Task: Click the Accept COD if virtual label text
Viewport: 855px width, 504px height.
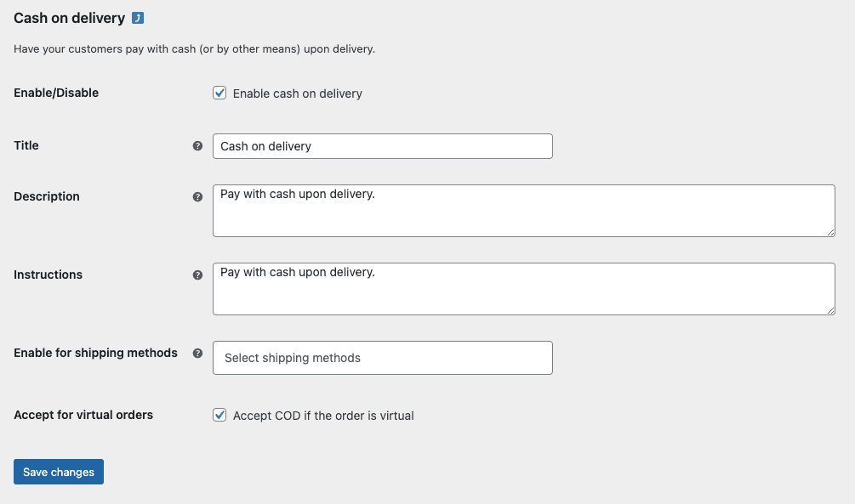Action: pos(323,416)
